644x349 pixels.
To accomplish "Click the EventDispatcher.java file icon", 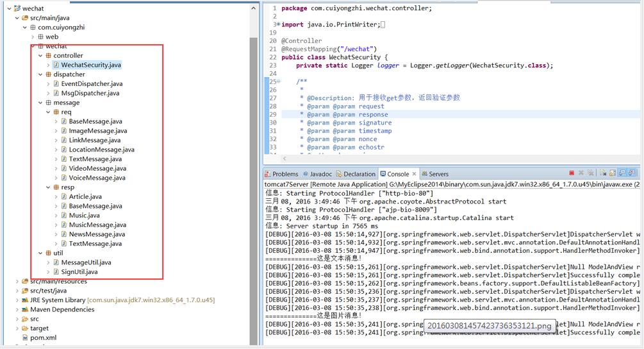I will (56, 83).
